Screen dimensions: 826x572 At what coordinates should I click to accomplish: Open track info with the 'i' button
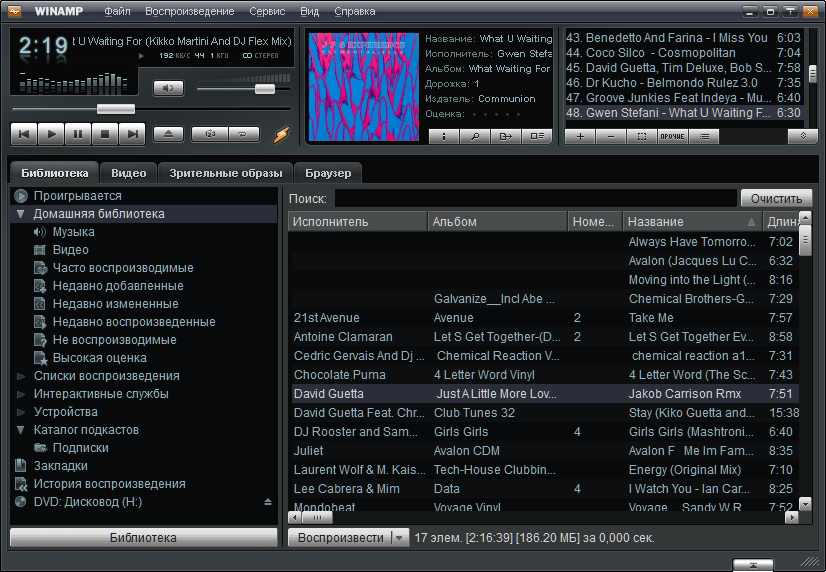(444, 136)
